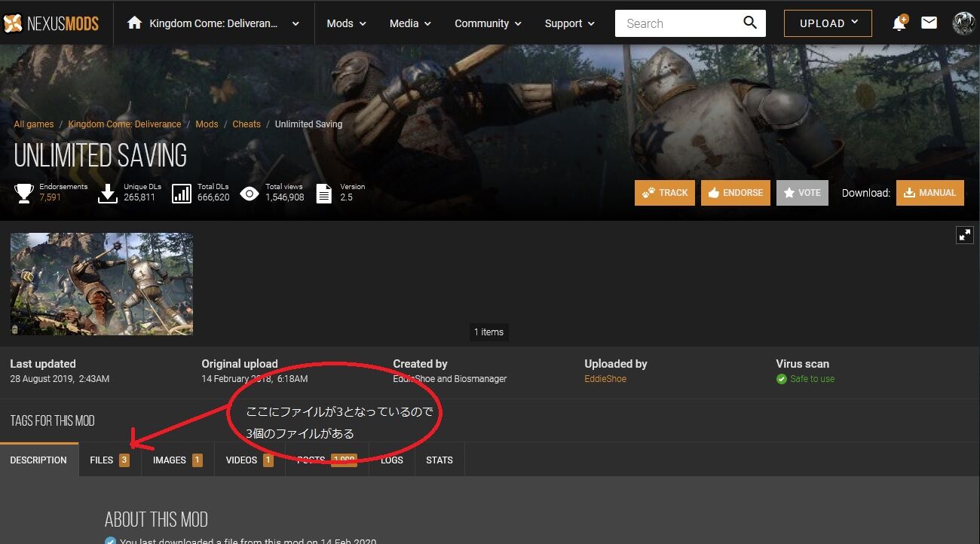This screenshot has width=980, height=544.
Task: Open the Mods breadcrumb link
Action: click(207, 124)
